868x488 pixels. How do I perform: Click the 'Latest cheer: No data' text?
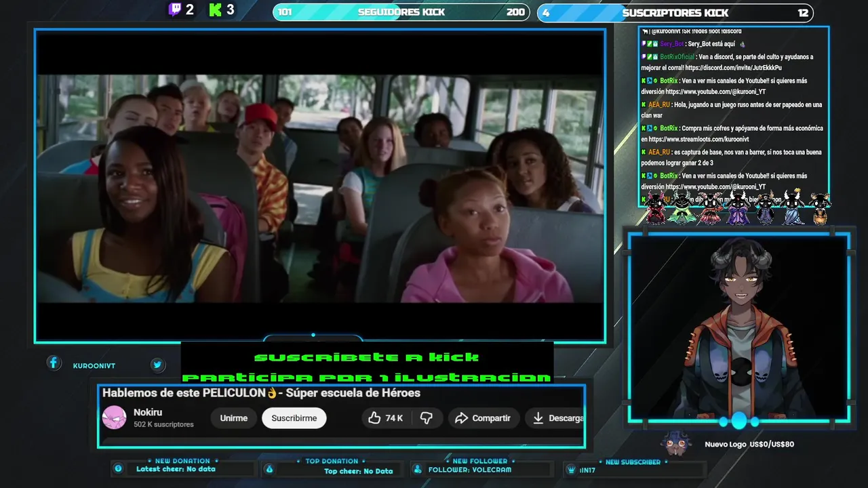176,469
